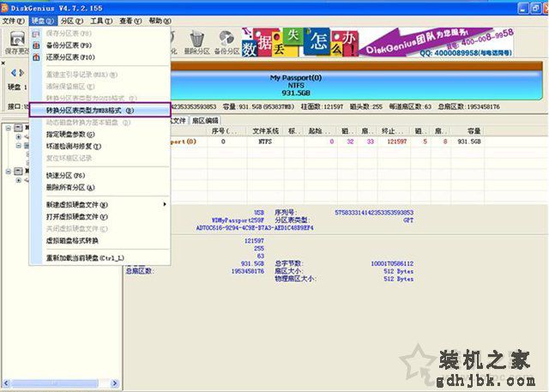Choose 打开虚拟硬盘文件(V) menu entry

(100, 217)
